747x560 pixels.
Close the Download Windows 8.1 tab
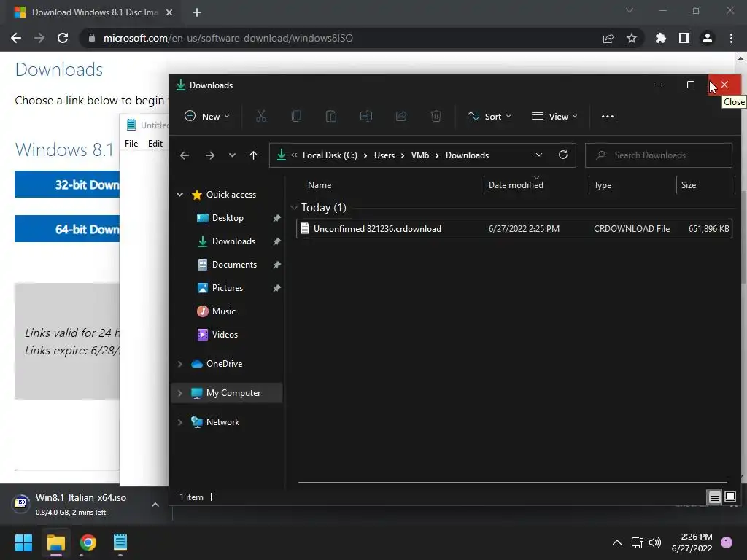(169, 12)
